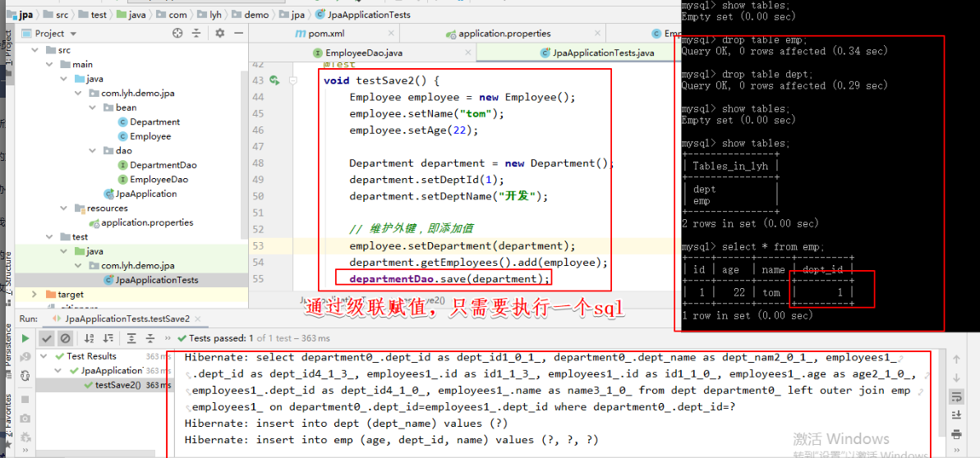
Task: Collapse the dao package node
Action: click(93, 150)
